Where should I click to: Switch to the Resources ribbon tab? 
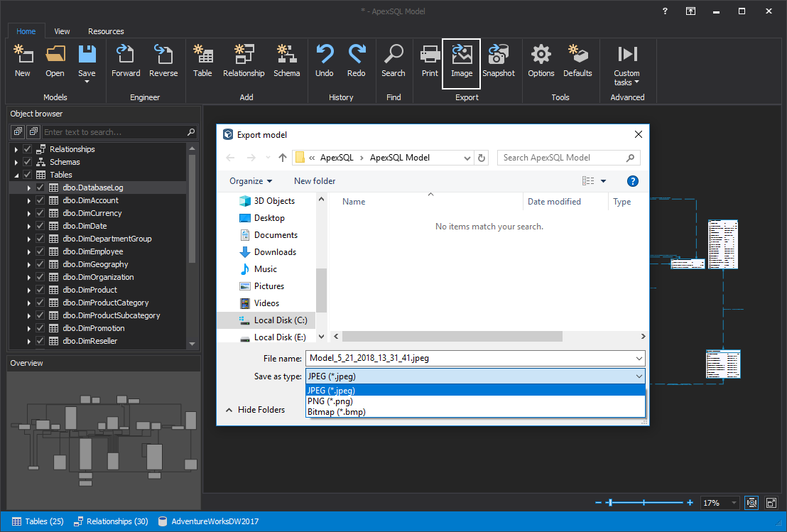point(106,31)
